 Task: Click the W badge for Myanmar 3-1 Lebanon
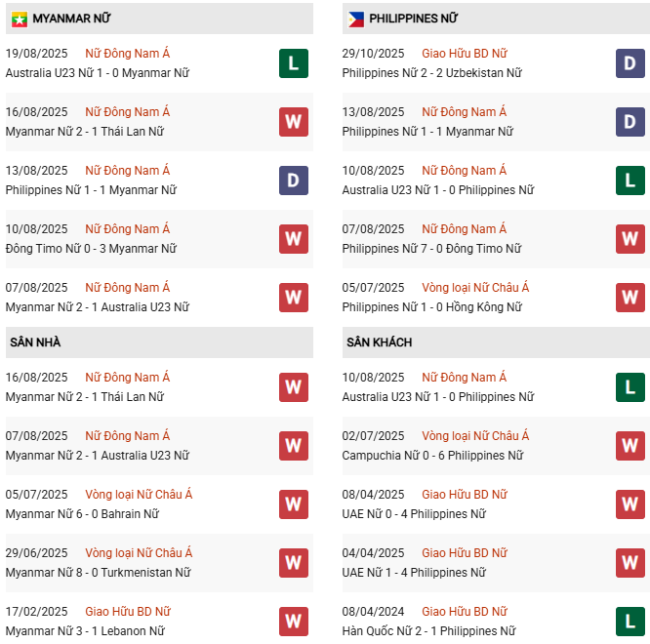coord(293,622)
